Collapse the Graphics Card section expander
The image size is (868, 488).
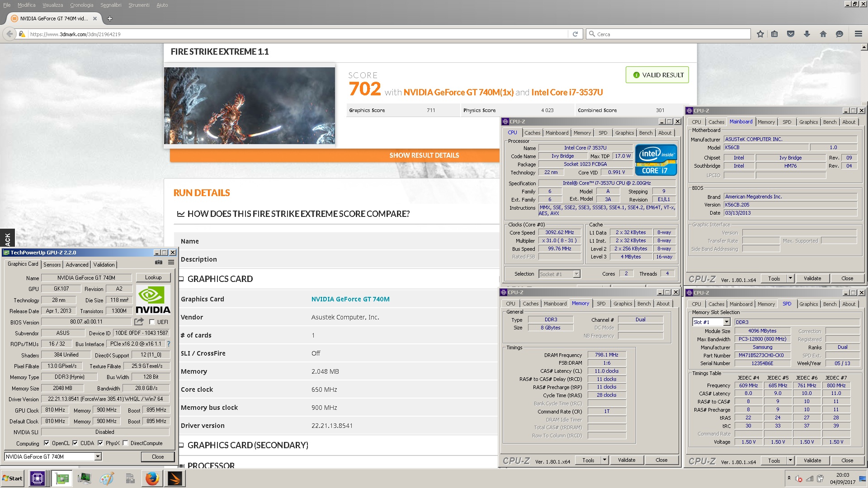pyautogui.click(x=181, y=279)
